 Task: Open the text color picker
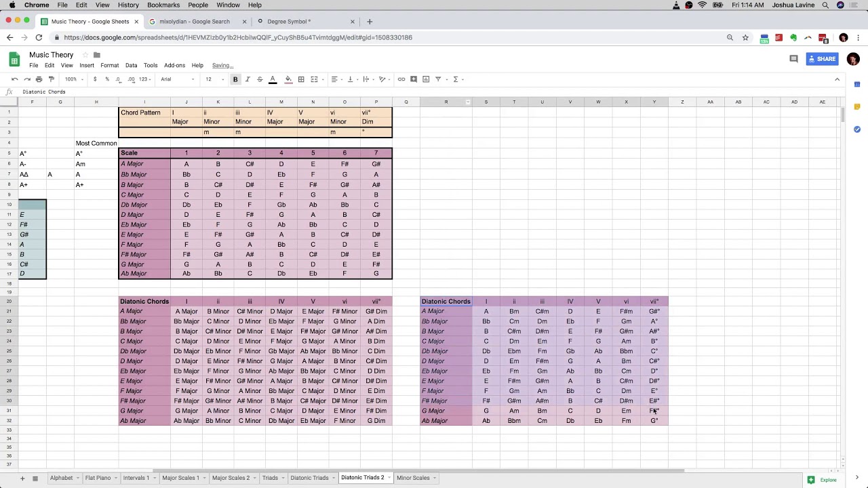pyautogui.click(x=273, y=79)
